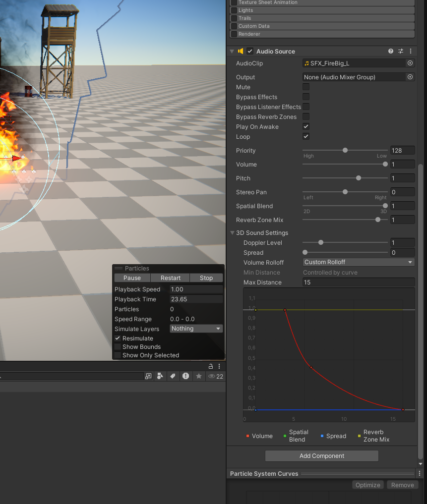Open Output mixer group object picker

click(410, 77)
